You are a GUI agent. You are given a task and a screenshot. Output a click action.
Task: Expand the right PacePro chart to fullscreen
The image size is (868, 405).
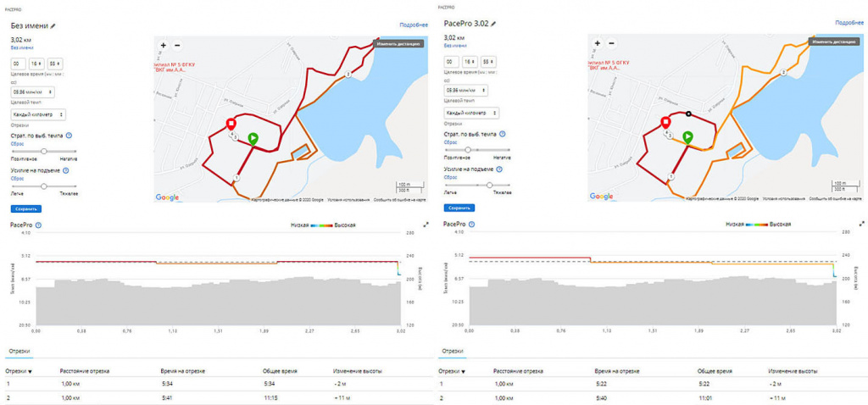pyautogui.click(x=862, y=224)
